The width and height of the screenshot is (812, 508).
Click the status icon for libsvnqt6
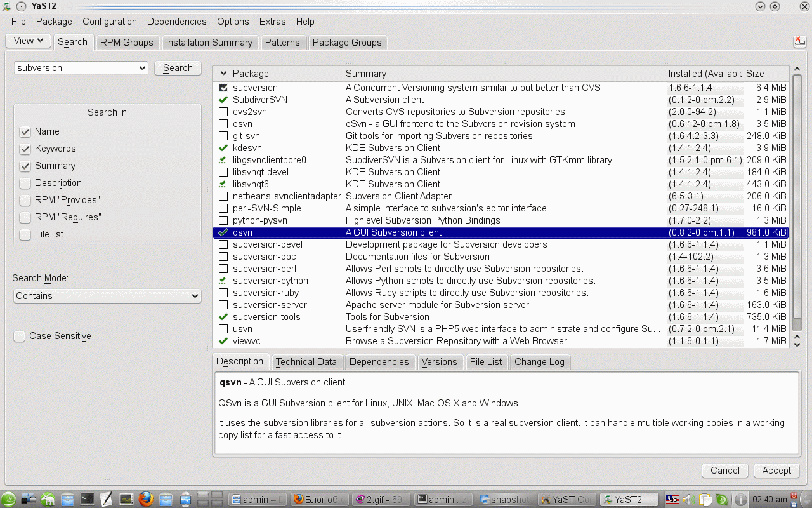coord(223,184)
